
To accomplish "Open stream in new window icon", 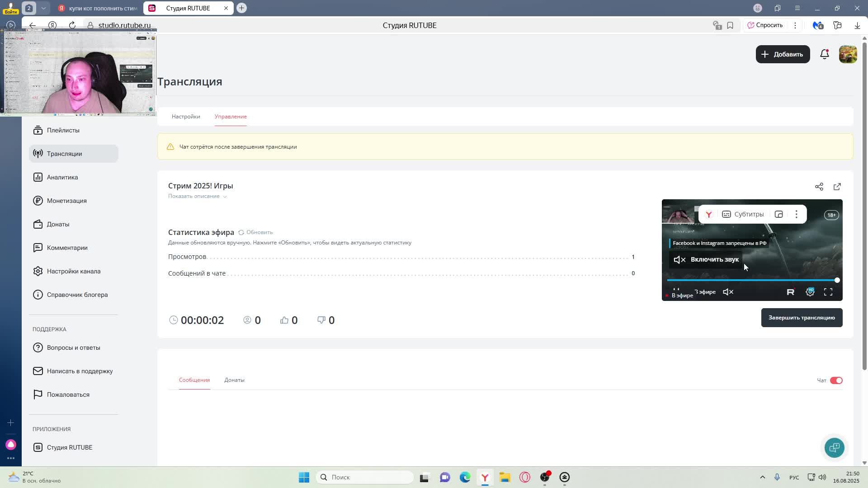I will pyautogui.click(x=837, y=187).
